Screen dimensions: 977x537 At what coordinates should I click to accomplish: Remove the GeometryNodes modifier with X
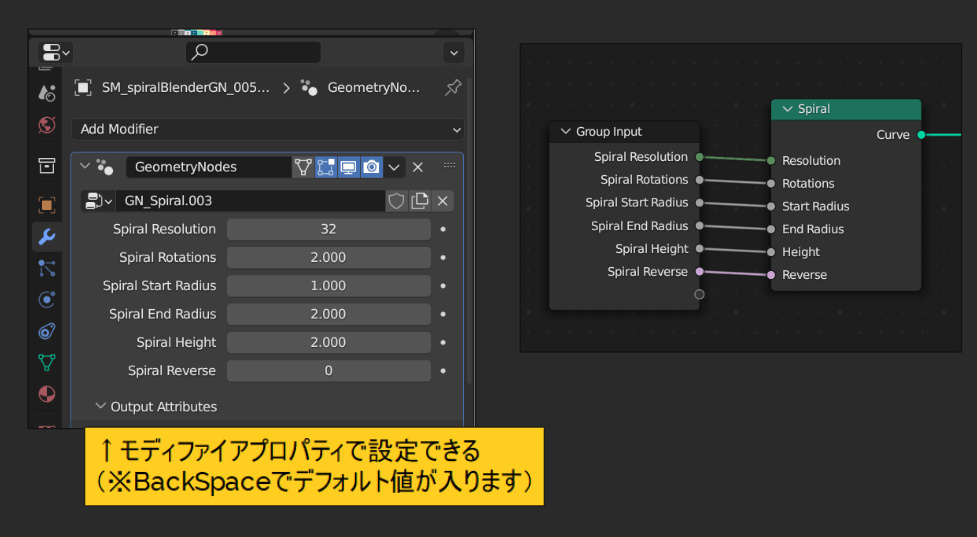point(417,167)
